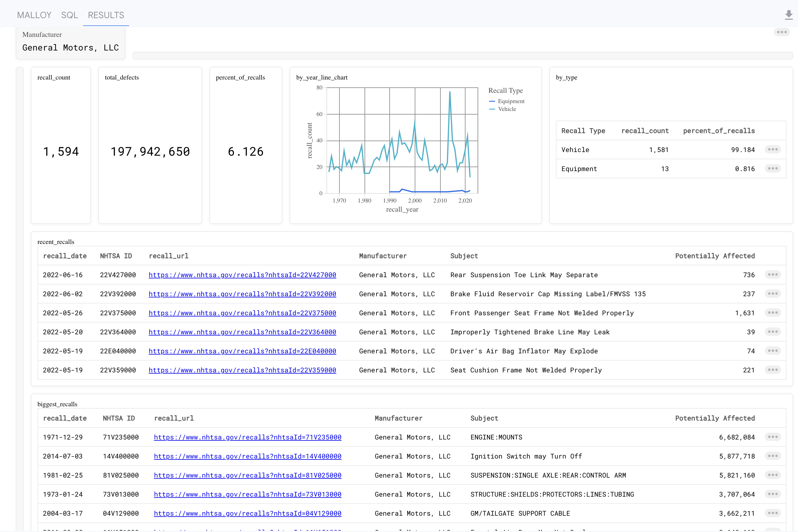Image resolution: width=798 pixels, height=532 pixels.
Task: Open the three-dot menu at top right
Action: (782, 32)
